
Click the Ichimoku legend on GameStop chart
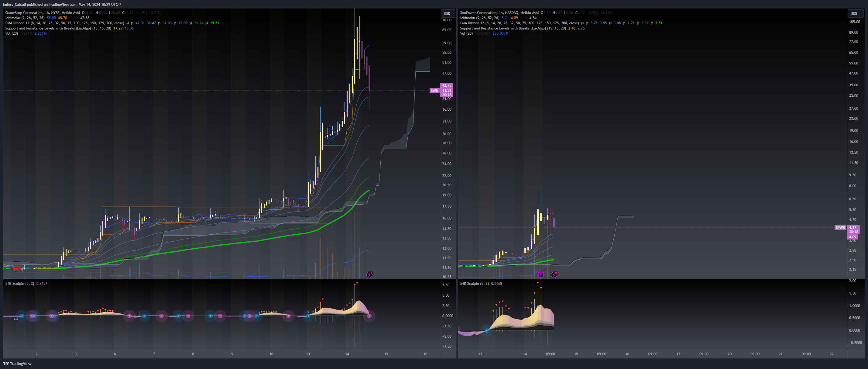(x=25, y=18)
